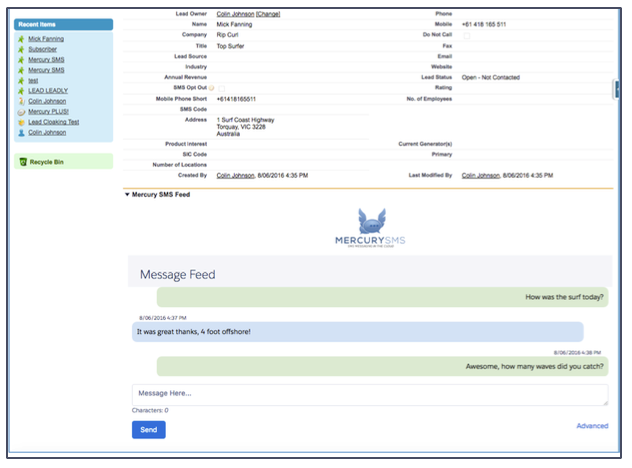The width and height of the screenshot is (632, 468).
Task: Open the Advanced messaging link
Action: pos(592,426)
